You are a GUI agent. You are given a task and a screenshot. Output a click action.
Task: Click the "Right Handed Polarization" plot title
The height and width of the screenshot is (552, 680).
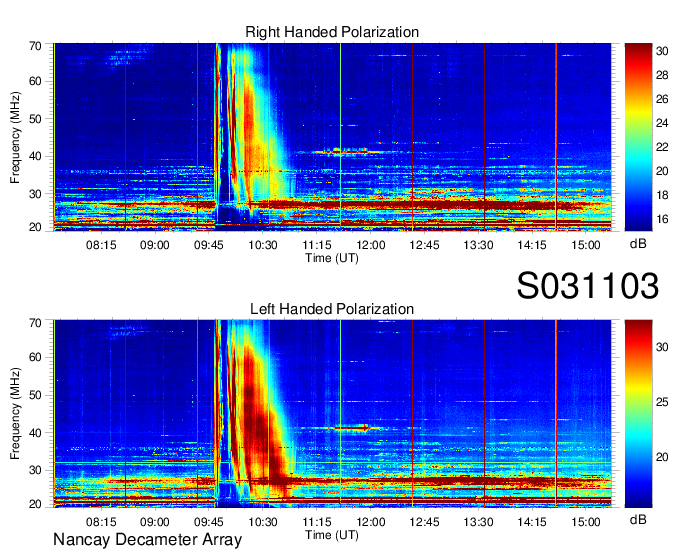(x=332, y=32)
